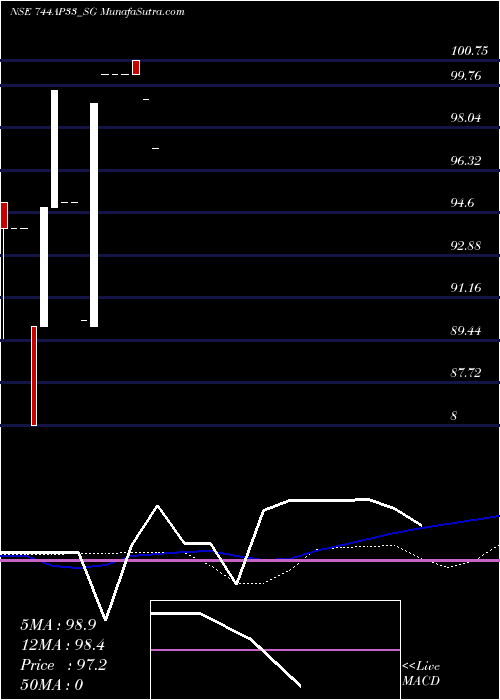Click the NSE 744AP33_SG MunafaSutra.com title
Screen dimensions: 500x700
pyautogui.click(x=97, y=12)
